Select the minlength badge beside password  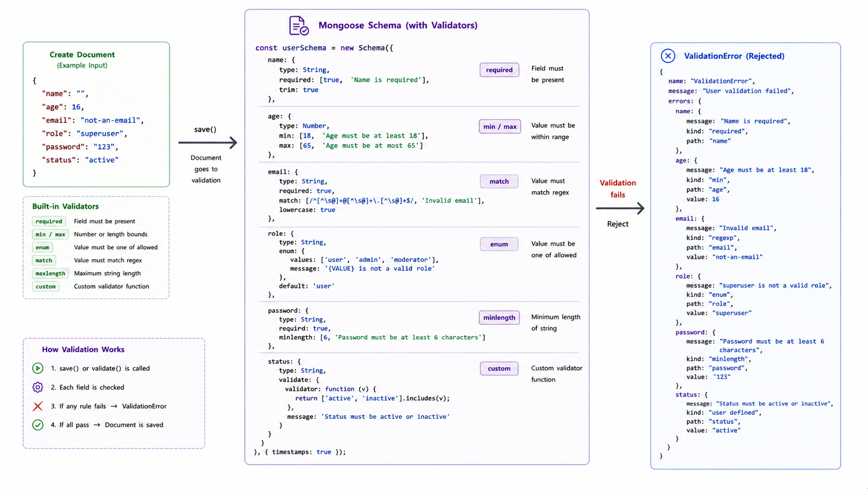499,318
